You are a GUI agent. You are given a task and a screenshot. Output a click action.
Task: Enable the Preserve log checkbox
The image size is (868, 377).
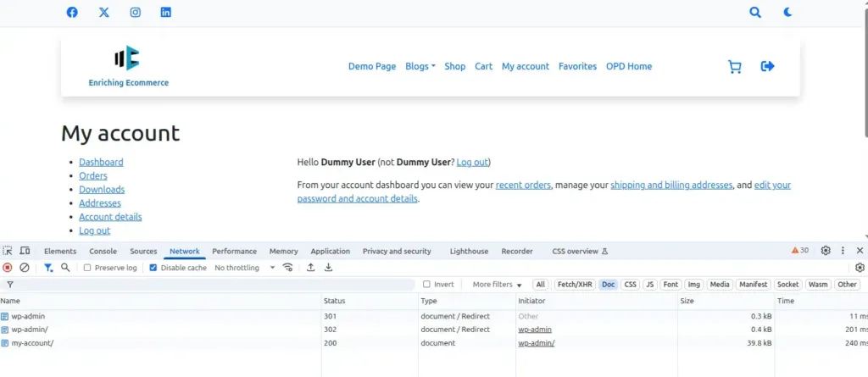[88, 268]
